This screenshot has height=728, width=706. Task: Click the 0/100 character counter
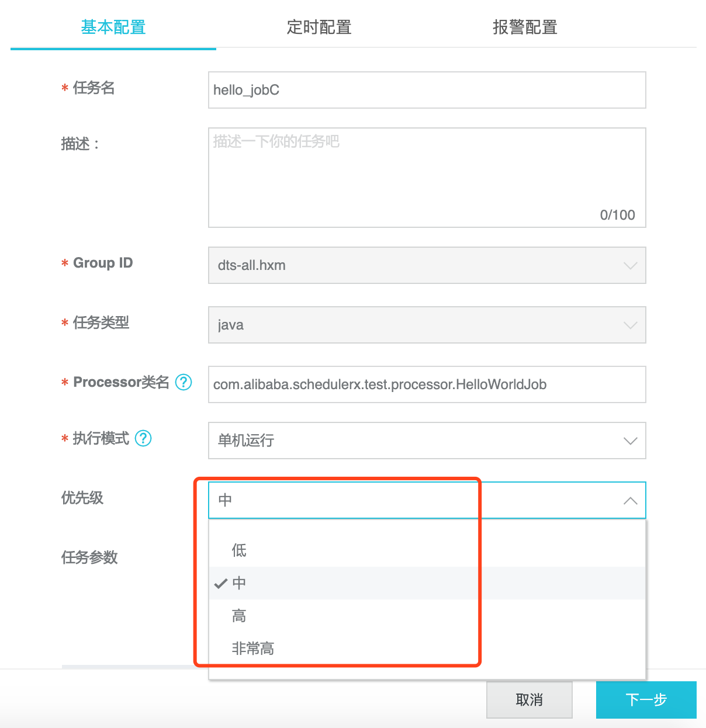pyautogui.click(x=618, y=215)
